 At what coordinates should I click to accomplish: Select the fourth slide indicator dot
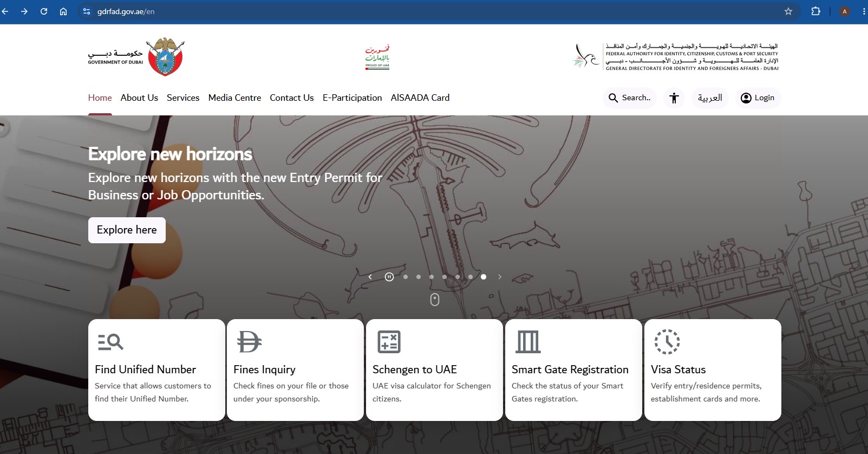[445, 277]
